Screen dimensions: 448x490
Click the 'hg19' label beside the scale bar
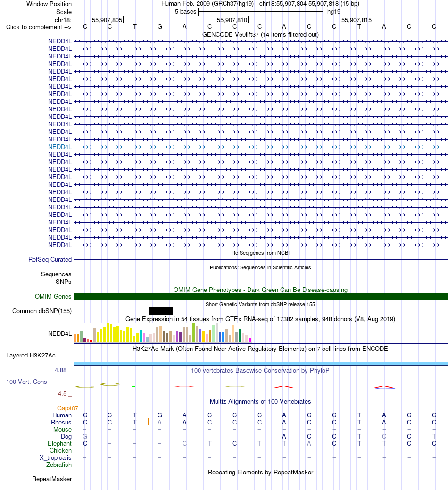[x=334, y=12]
